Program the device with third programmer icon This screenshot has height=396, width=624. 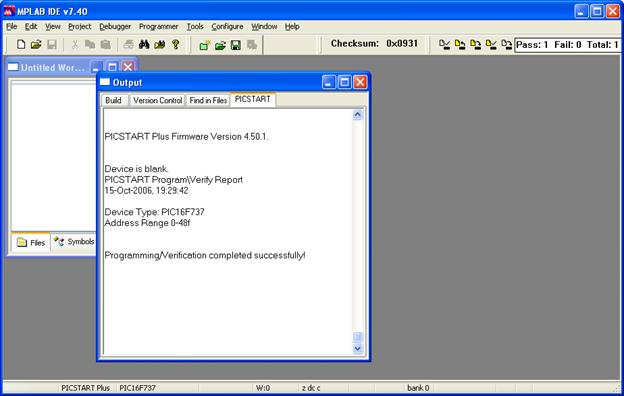tap(476, 45)
